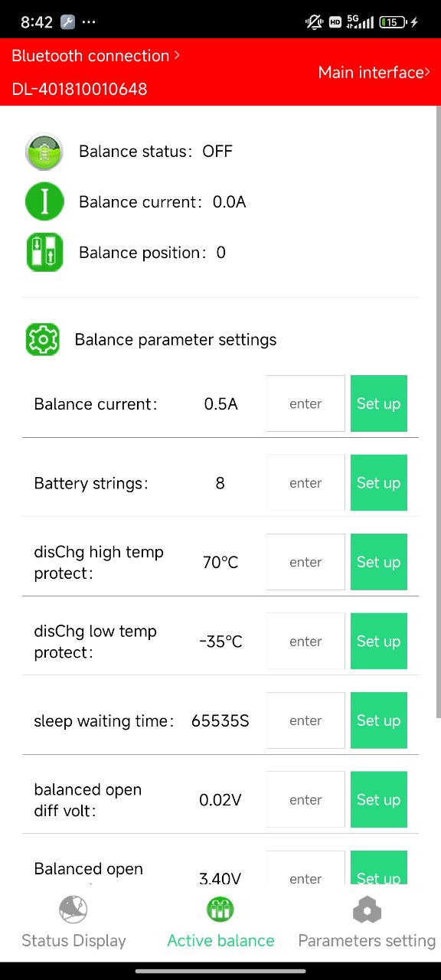Tap the Balance parameter settings gear icon
This screenshot has width=441, height=980.
coord(43,339)
